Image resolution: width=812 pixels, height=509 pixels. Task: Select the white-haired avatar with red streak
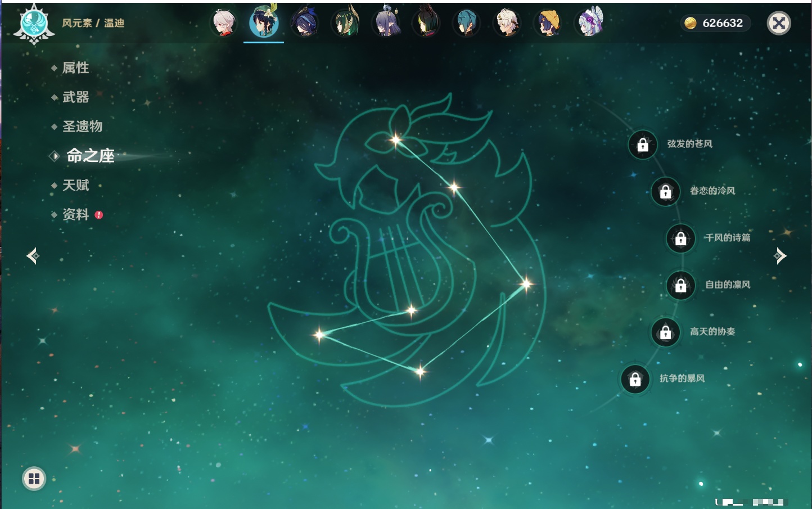tap(223, 23)
